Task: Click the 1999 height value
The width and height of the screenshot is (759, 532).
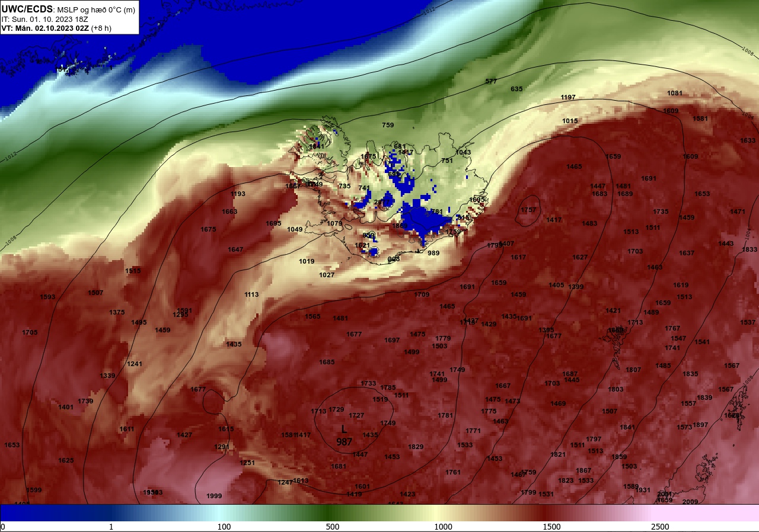Action: pyautogui.click(x=214, y=496)
